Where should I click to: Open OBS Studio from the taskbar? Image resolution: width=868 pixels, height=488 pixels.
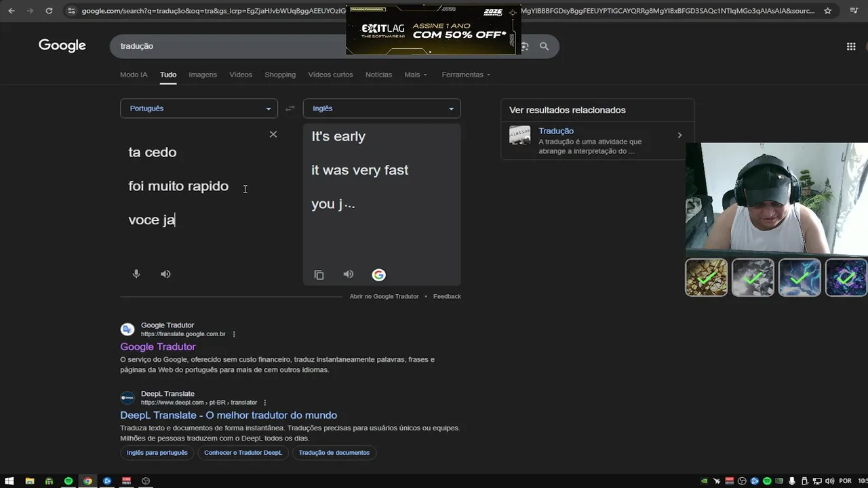146,481
